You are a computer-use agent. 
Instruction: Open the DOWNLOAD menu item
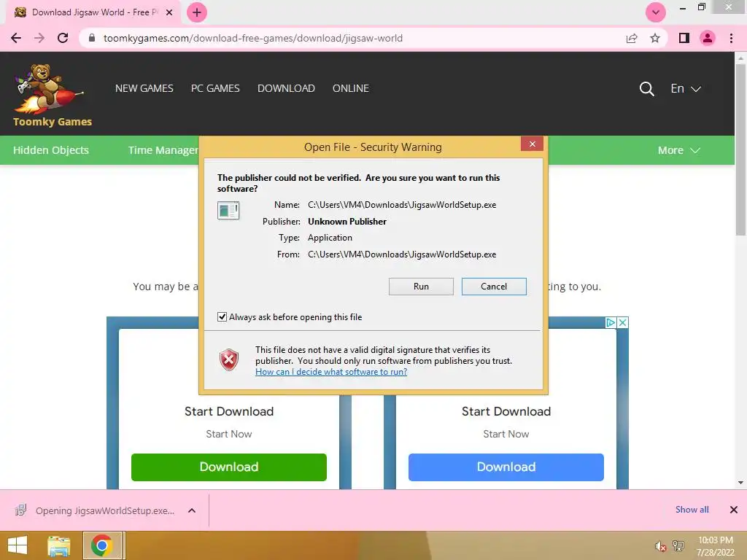click(x=286, y=88)
